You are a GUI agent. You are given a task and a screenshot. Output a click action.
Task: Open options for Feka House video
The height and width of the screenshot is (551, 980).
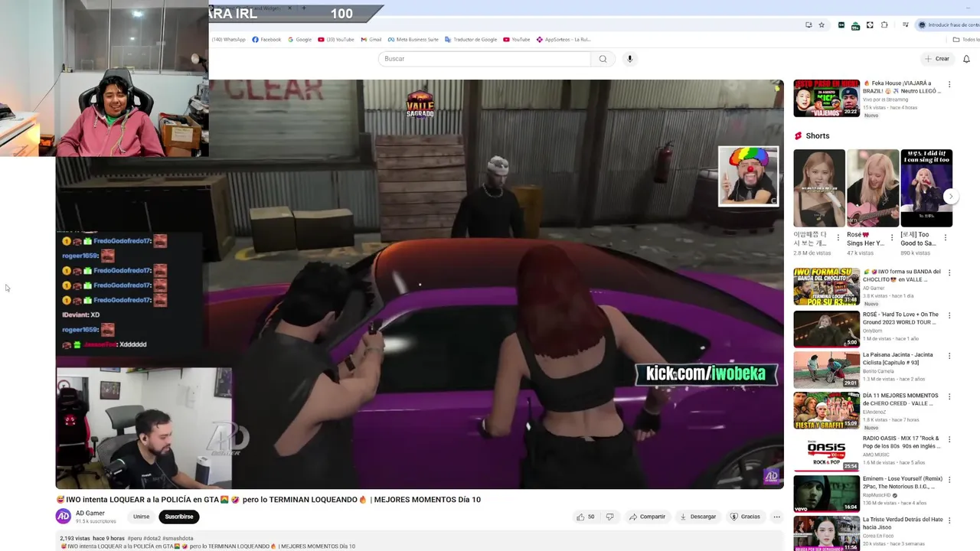coord(949,84)
